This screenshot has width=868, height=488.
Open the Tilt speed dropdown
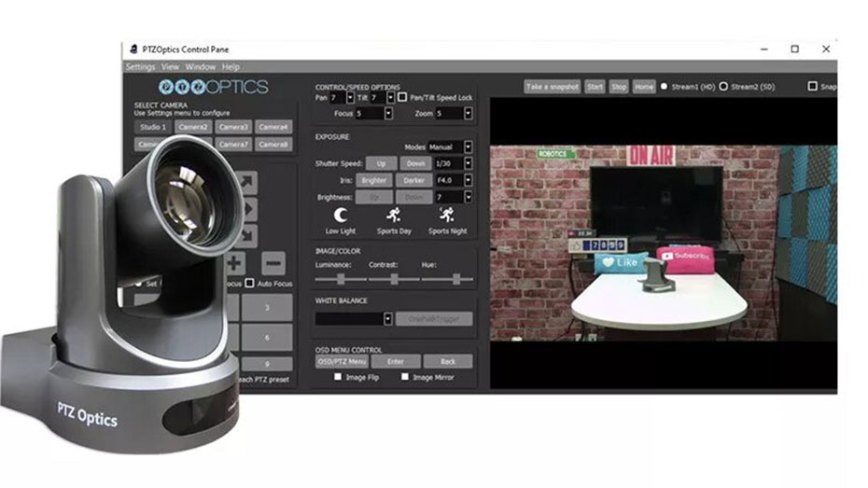tap(390, 97)
